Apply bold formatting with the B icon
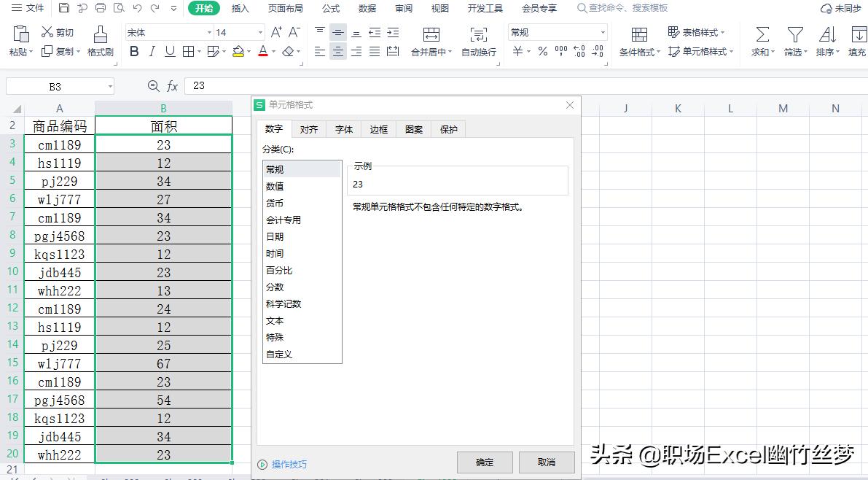Screen dimensions: 868x480 click(133, 51)
